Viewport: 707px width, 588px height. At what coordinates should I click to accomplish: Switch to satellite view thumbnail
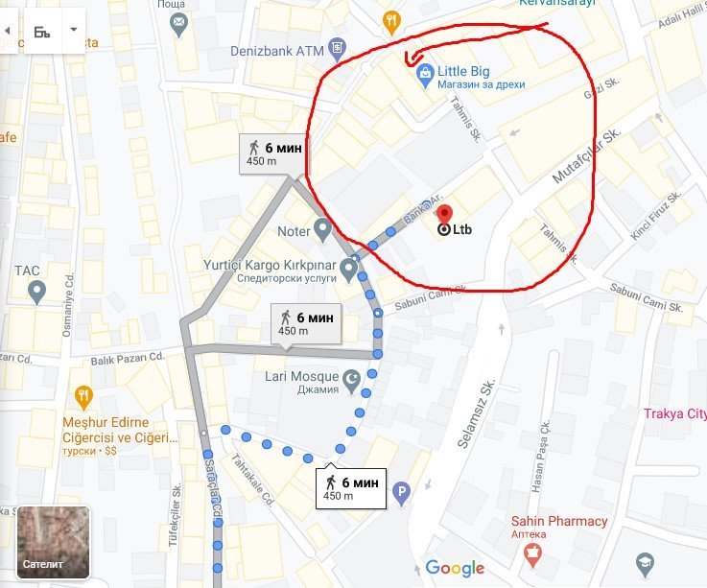[x=53, y=542]
